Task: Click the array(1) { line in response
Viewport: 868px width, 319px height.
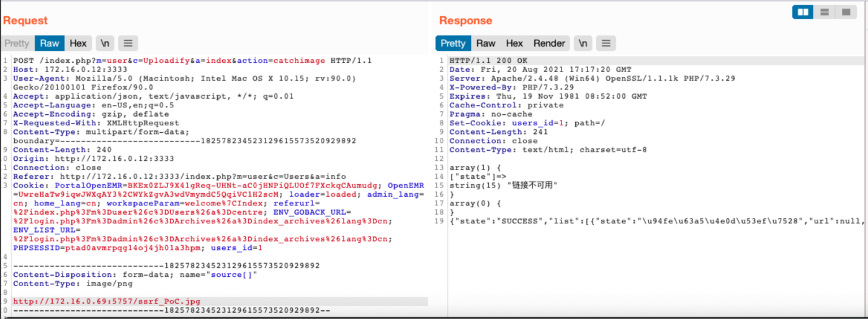Action: 475,168
